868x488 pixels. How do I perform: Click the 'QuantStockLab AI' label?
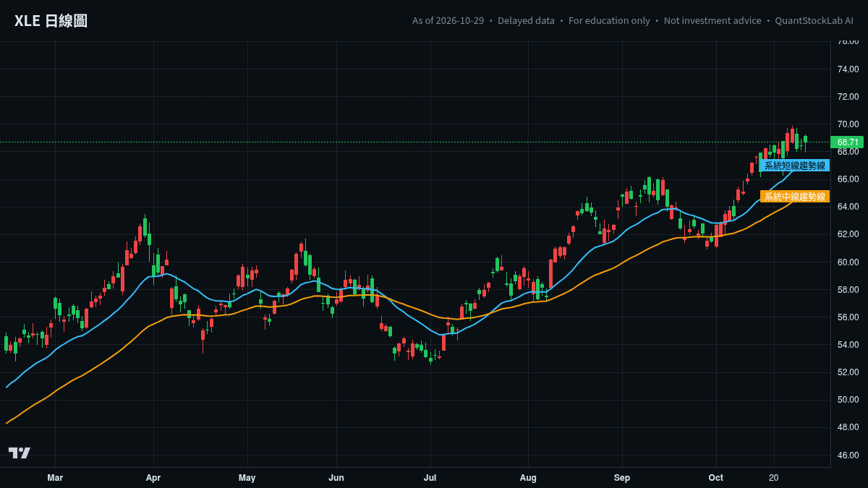pyautogui.click(x=814, y=20)
